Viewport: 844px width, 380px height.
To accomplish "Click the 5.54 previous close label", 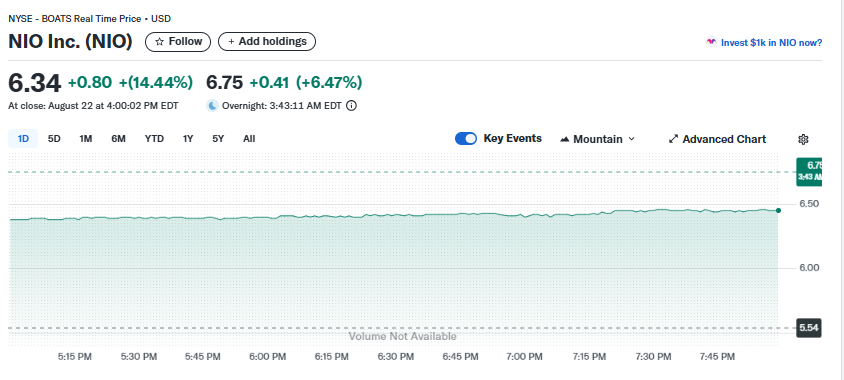I will click(808, 328).
